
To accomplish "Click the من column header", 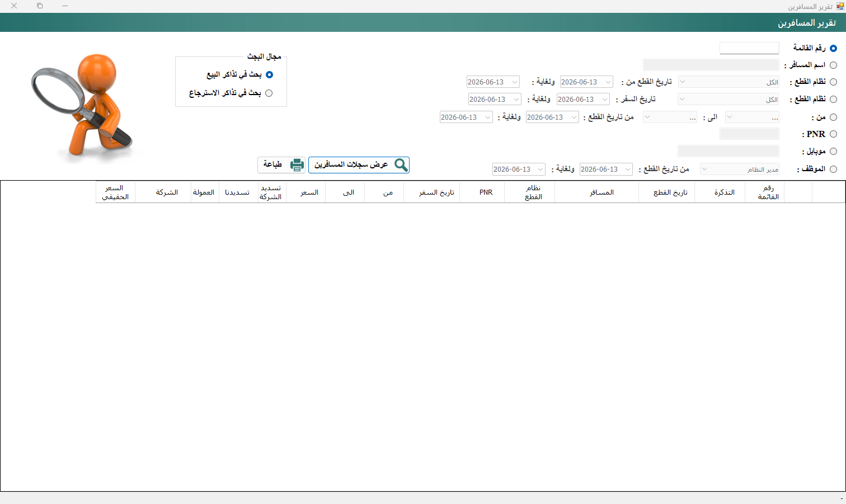I will tap(384, 192).
